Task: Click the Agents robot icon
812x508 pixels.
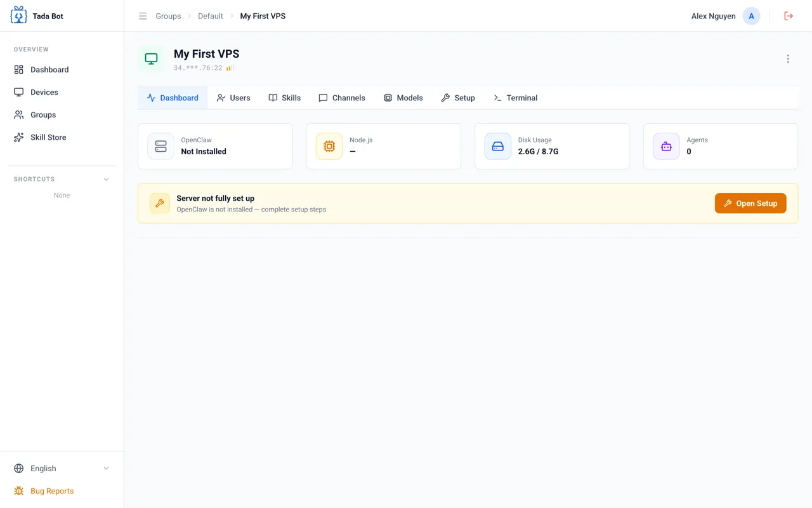Action: coord(666,146)
